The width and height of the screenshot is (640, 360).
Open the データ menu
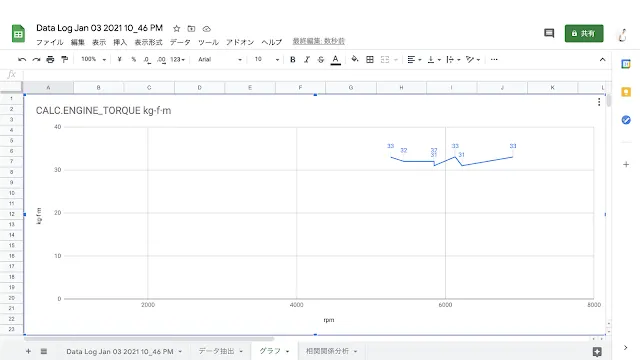point(180,42)
